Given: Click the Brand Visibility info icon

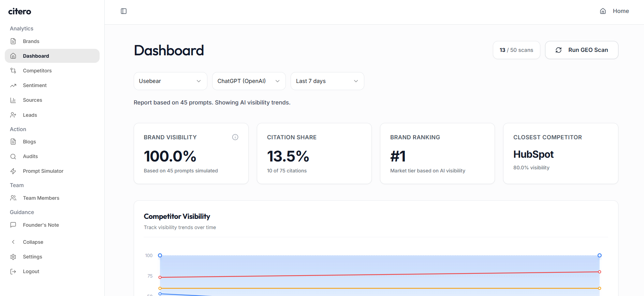Looking at the screenshot, I should 235,137.
